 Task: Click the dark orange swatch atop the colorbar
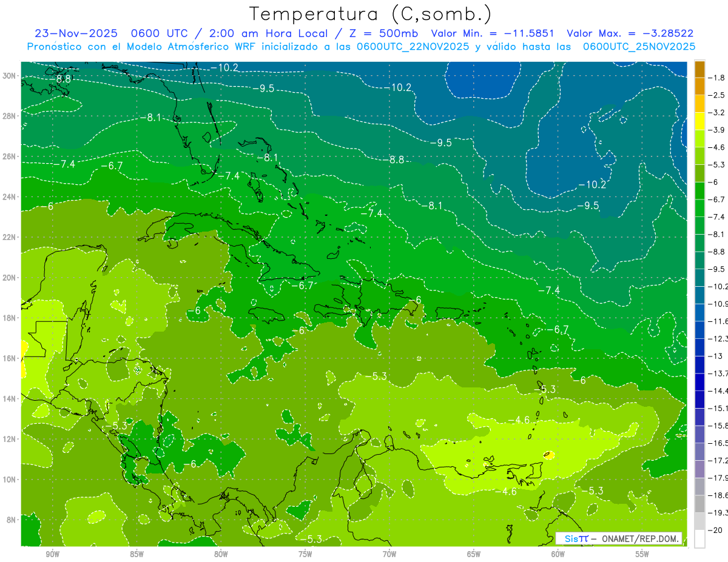coord(699,69)
